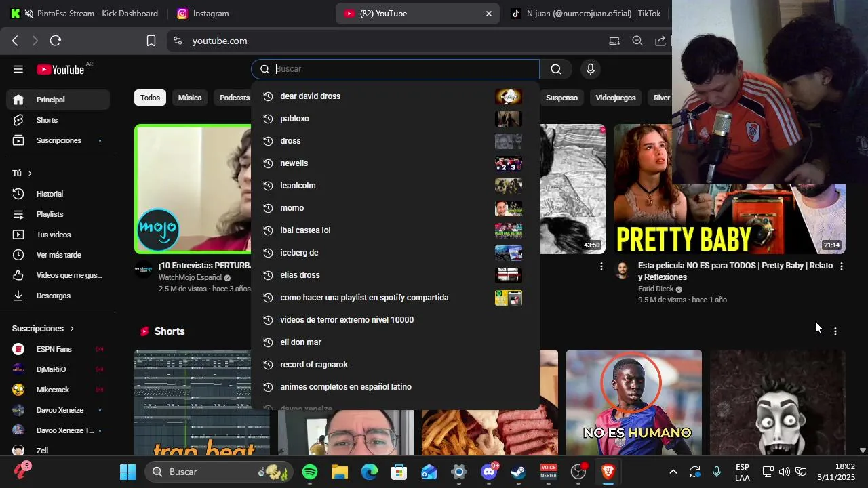Reload the page
The height and width of the screenshot is (488, 868).
[56, 41]
